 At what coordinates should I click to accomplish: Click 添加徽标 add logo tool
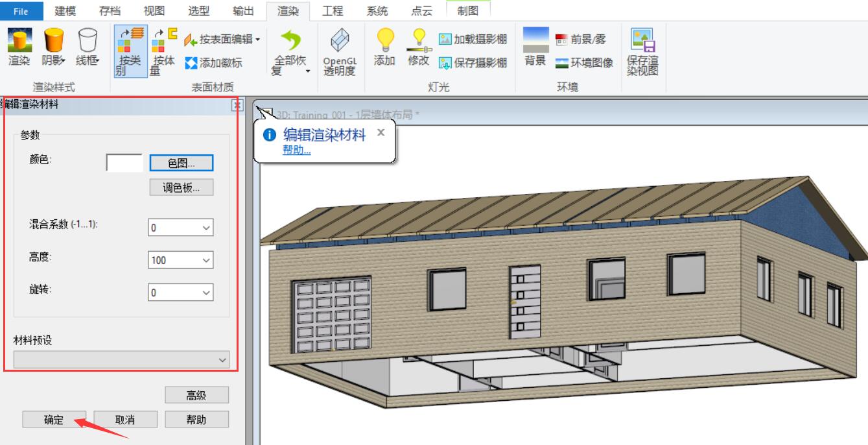(213, 63)
